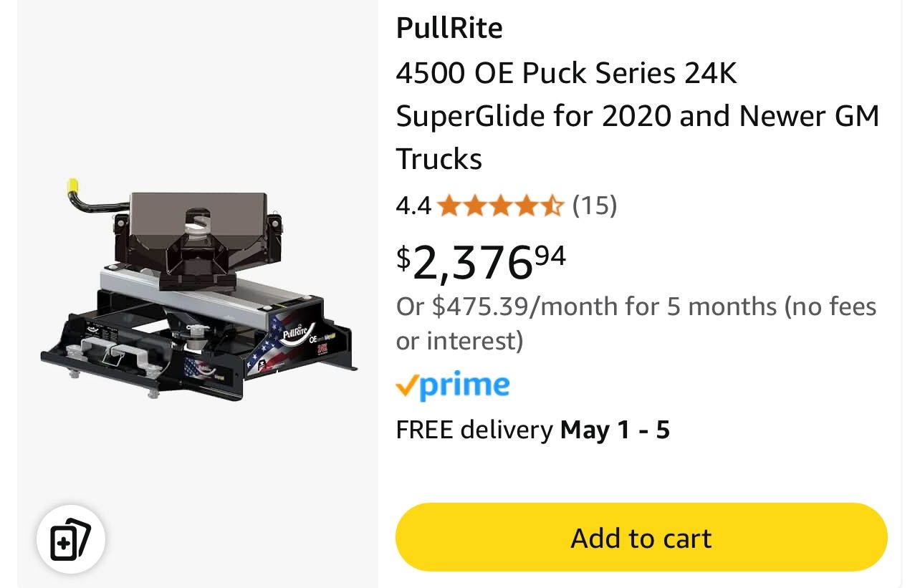Click the FREE delivery May 1 - 5 text
This screenshot has height=588, width=920.
(x=532, y=429)
